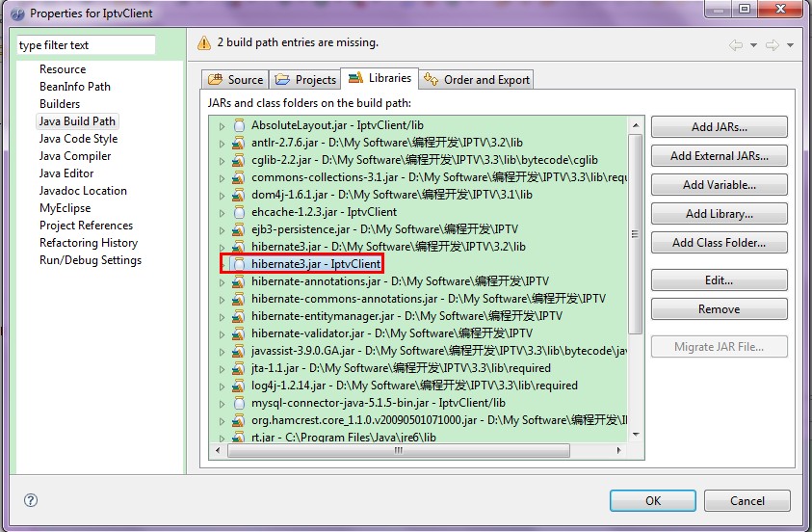This screenshot has width=812, height=532.
Task: Click the jar icon beside dom4j-1.6.1.jar
Action: [239, 195]
